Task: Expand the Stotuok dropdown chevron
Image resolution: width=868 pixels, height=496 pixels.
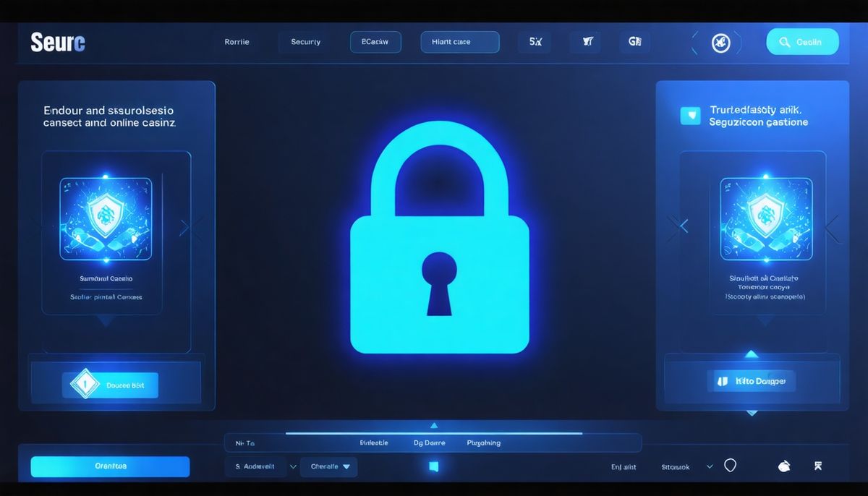Action: (x=709, y=466)
